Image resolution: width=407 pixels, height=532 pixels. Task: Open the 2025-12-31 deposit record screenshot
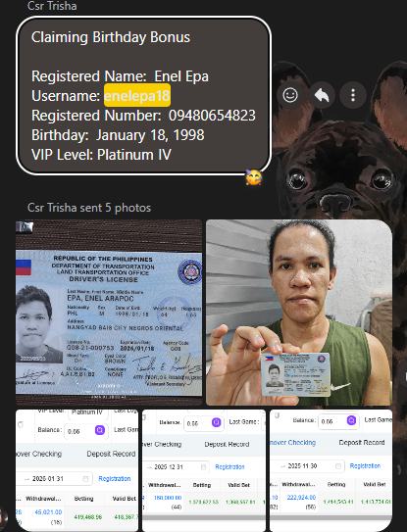(204, 470)
